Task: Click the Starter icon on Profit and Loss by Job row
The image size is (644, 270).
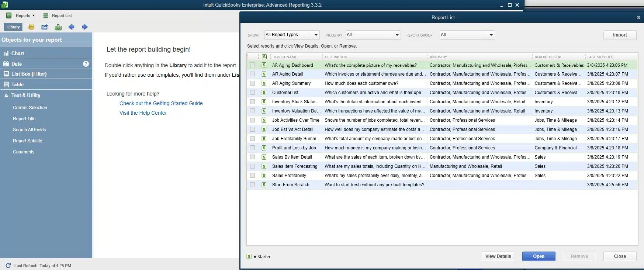Action: [x=264, y=148]
